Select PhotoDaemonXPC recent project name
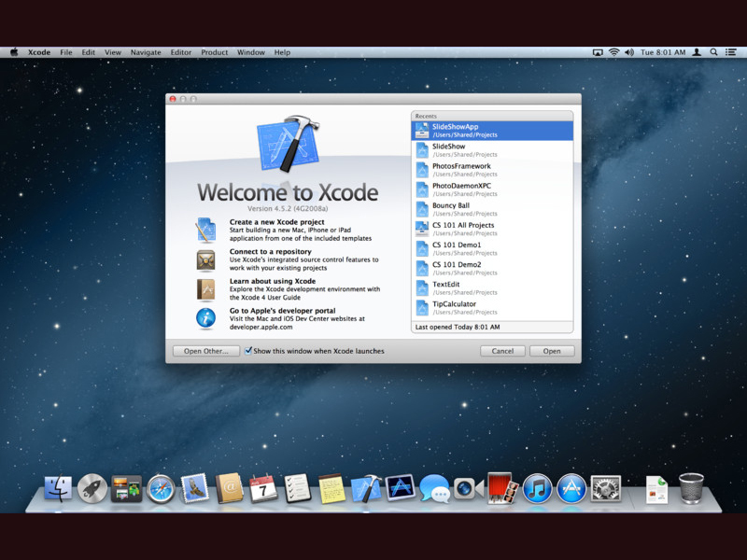The height and width of the screenshot is (560, 747). click(x=461, y=186)
